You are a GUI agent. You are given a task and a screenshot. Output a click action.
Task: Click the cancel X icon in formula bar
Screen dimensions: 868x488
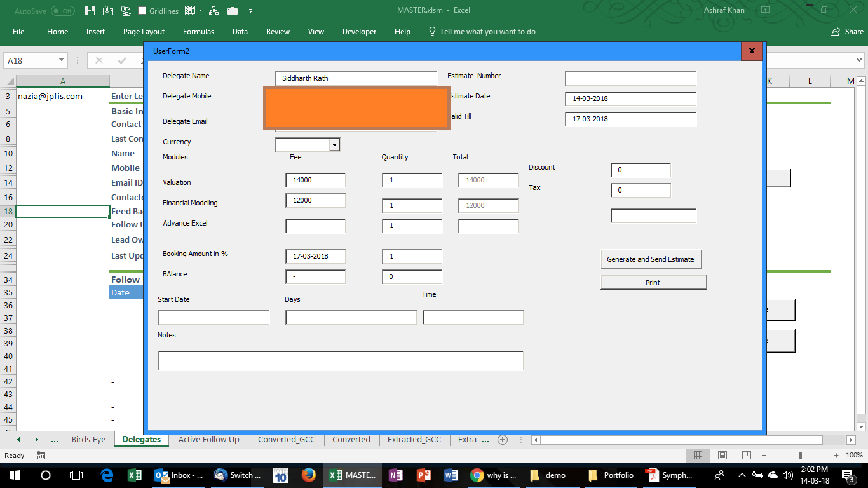pos(98,60)
